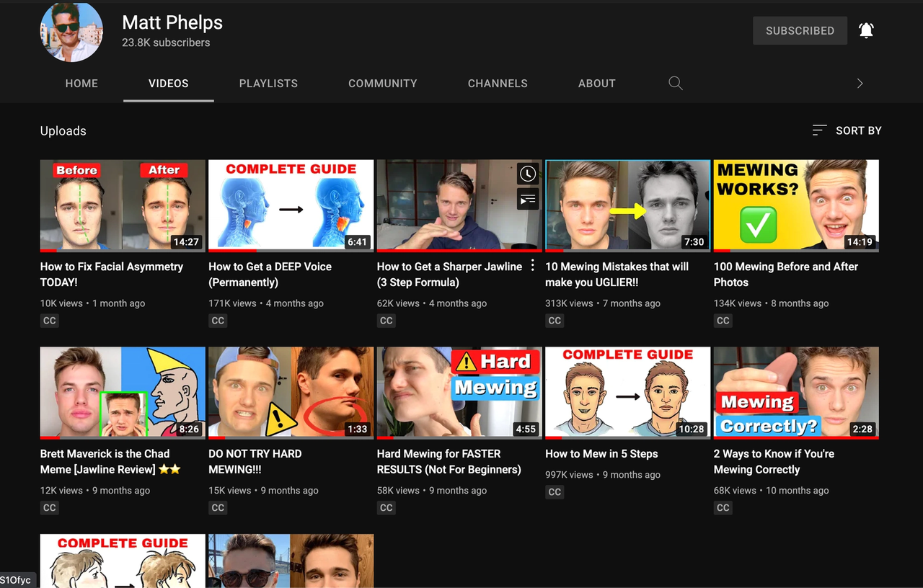Click CC badge under 100 Mewing Before and After
Viewport: 923px width, 588px height.
coord(723,321)
